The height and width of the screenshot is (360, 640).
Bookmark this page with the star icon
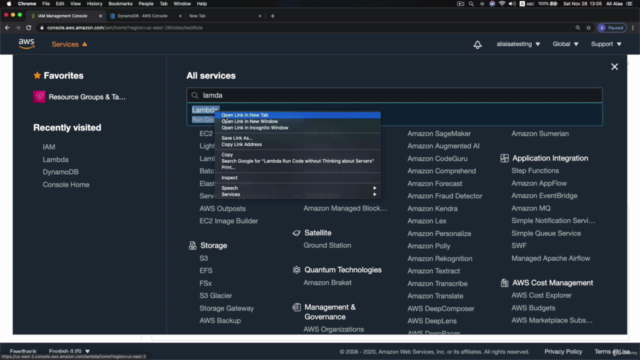pyautogui.click(x=589, y=28)
